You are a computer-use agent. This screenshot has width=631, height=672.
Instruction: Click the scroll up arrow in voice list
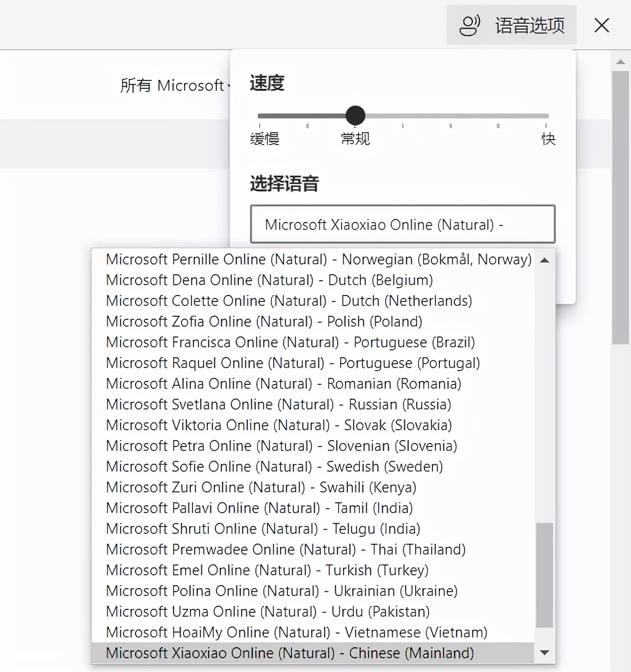tap(544, 260)
